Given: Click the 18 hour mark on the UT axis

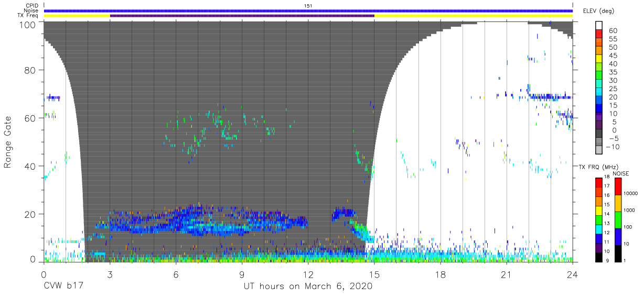Looking at the screenshot, I should pyautogui.click(x=441, y=274).
